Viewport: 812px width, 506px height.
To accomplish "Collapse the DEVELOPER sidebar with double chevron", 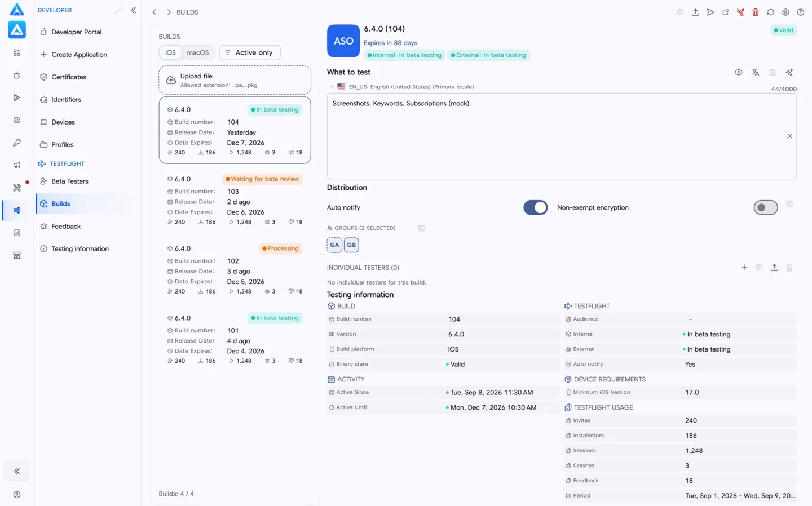I will coord(134,10).
